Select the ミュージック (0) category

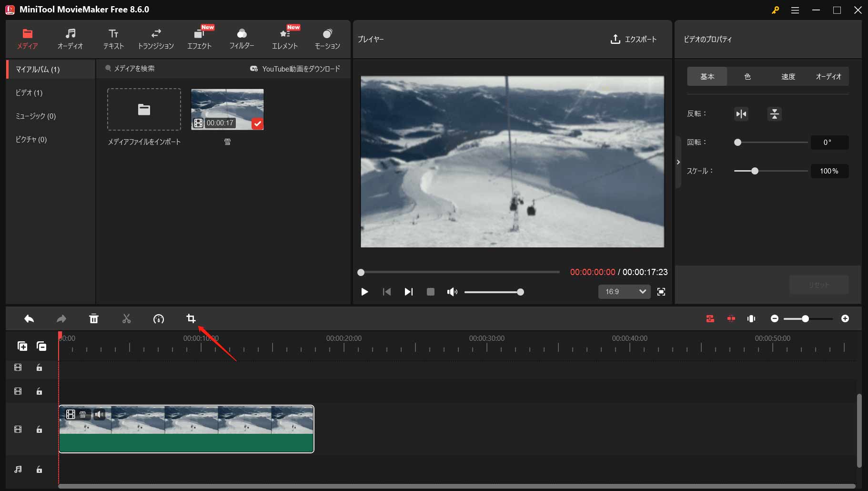click(35, 116)
